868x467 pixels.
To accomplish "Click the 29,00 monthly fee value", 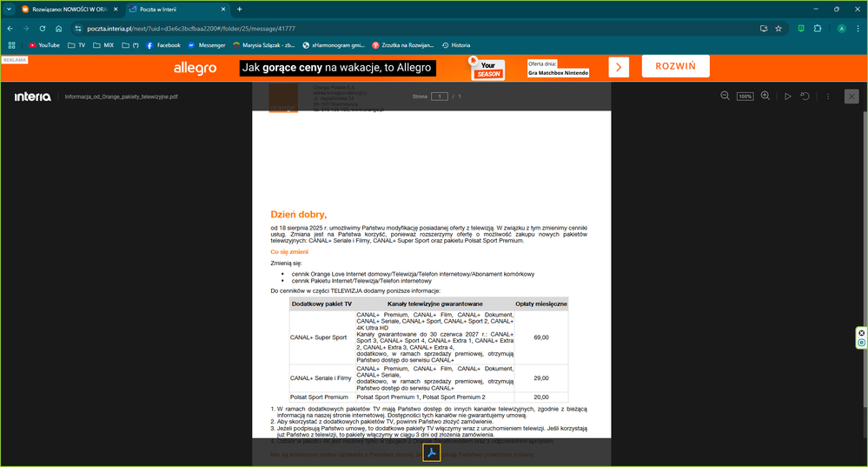I will point(541,378).
